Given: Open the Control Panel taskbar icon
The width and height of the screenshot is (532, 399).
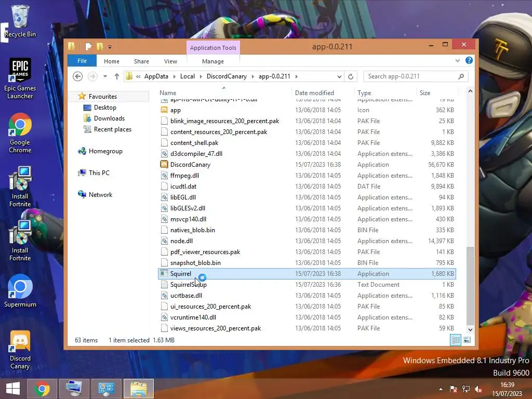Looking at the screenshot, I should [107, 389].
